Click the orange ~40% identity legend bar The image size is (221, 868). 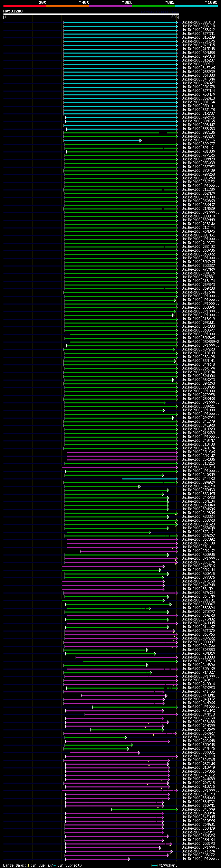click(x=67, y=6)
